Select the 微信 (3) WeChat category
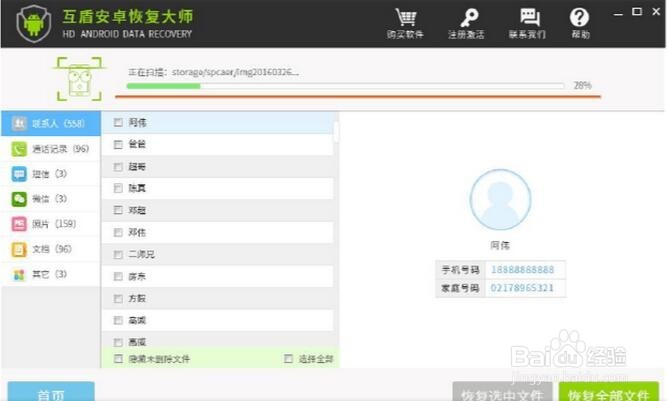The image size is (667, 401). coord(50,199)
